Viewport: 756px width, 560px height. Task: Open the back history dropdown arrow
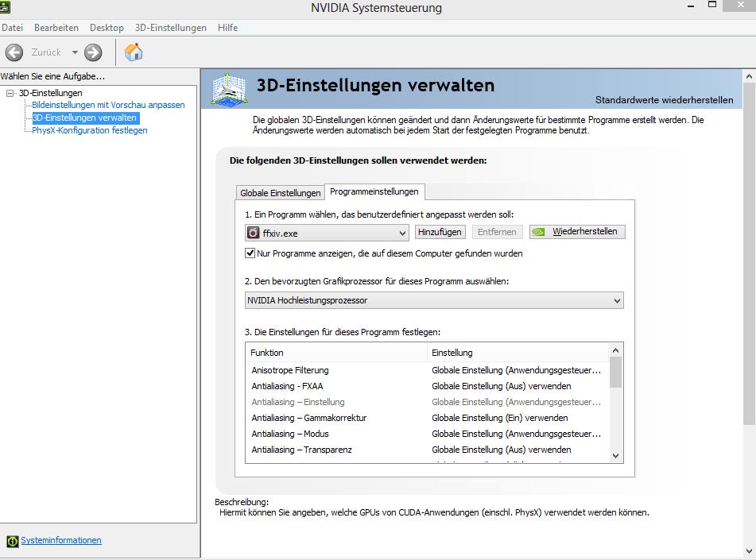pyautogui.click(x=75, y=52)
